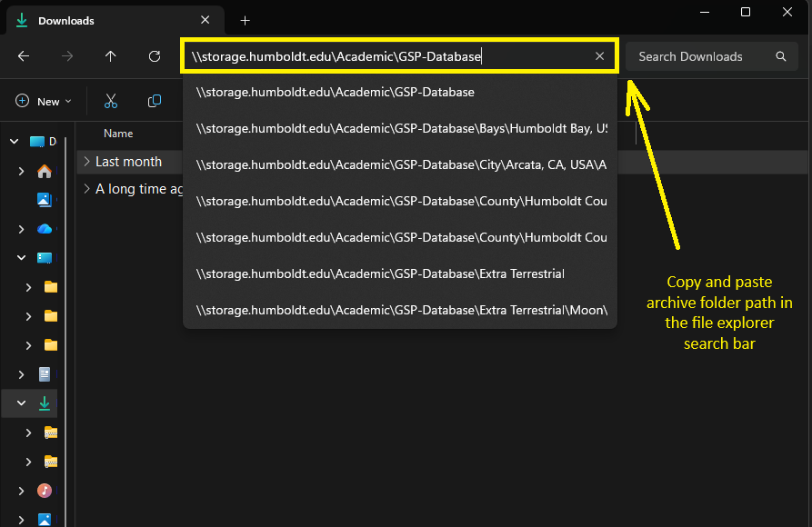The width and height of the screenshot is (812, 527).
Task: Click the Copy icon in the toolbar
Action: click(154, 101)
